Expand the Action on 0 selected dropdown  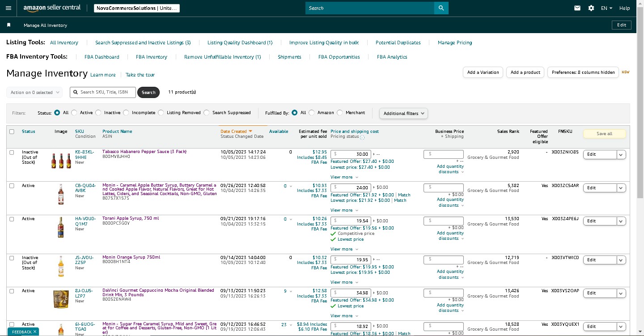click(35, 93)
